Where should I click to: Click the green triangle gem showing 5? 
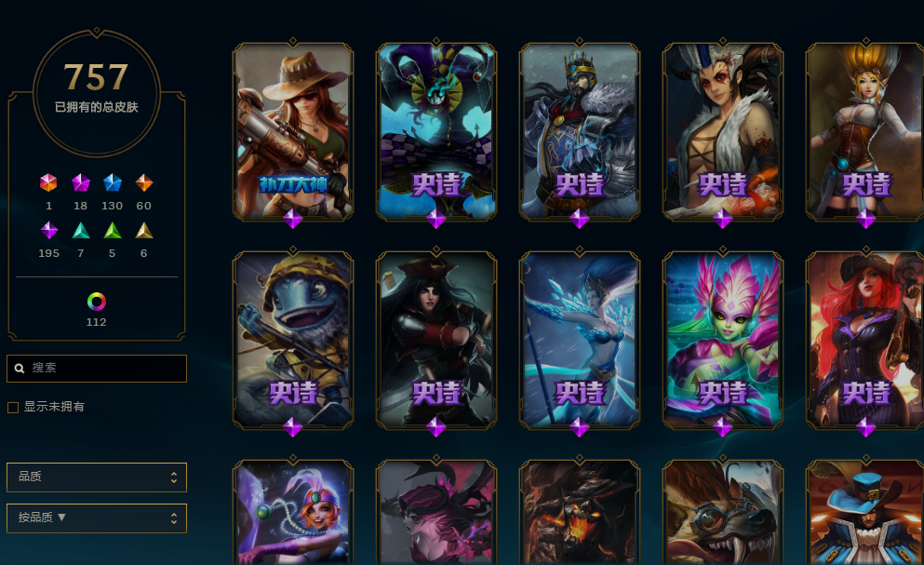(x=112, y=230)
